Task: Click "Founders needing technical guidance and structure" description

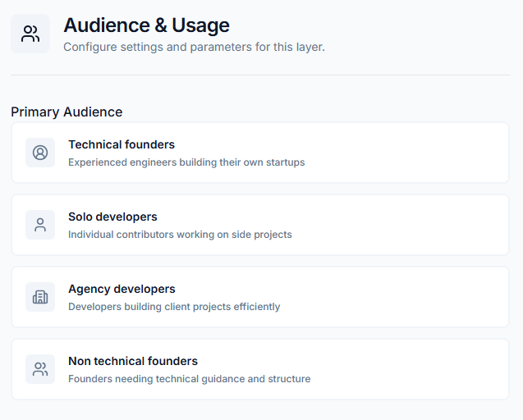Action: [189, 379]
